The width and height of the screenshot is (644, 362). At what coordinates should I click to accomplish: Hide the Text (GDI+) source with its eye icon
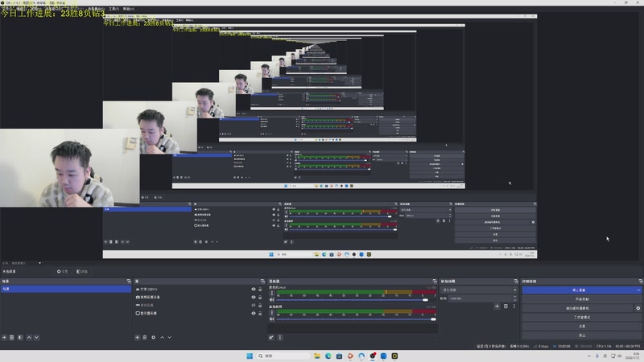(x=254, y=289)
